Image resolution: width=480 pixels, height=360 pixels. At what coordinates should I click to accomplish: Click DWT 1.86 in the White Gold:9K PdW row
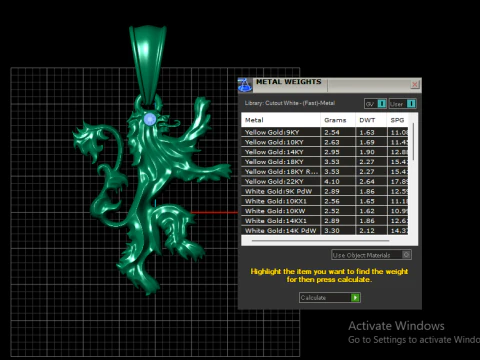tap(367, 191)
